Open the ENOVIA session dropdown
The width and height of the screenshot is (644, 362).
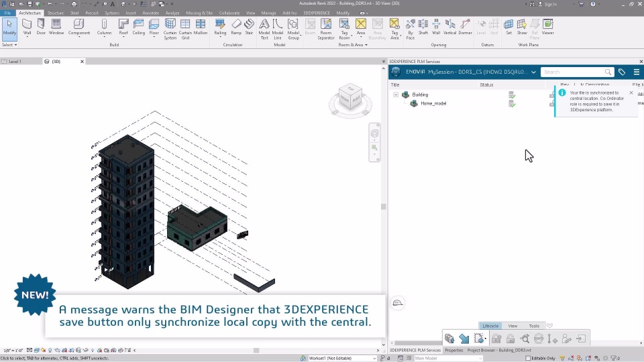(533, 72)
